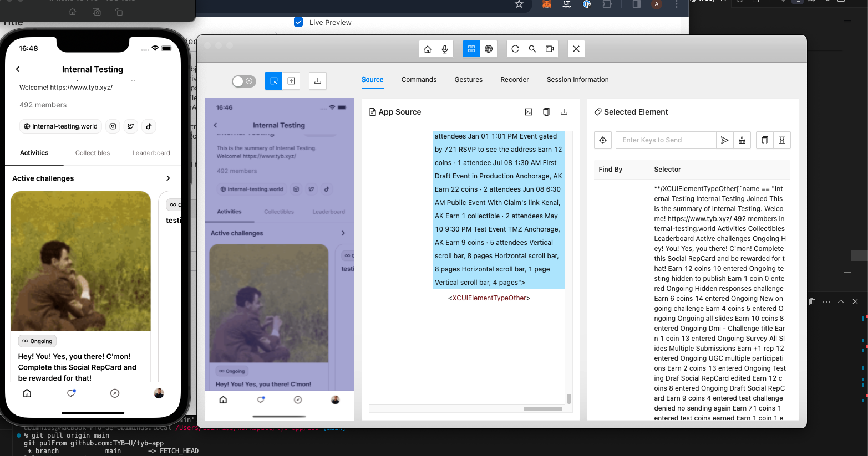This screenshot has height=456, width=868.
Task: Start recording with the camera icon
Action: (550, 49)
